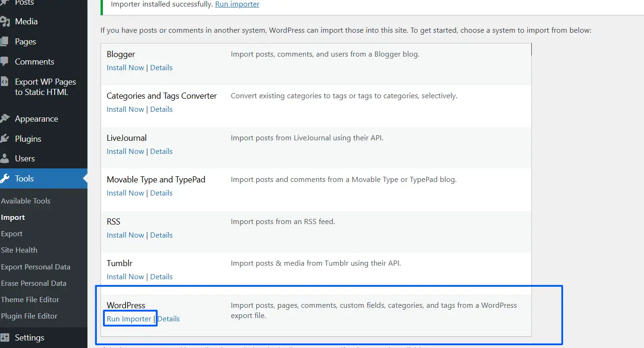The width and height of the screenshot is (644, 348).
Task: Select the Tools menu item
Action: tap(43, 179)
